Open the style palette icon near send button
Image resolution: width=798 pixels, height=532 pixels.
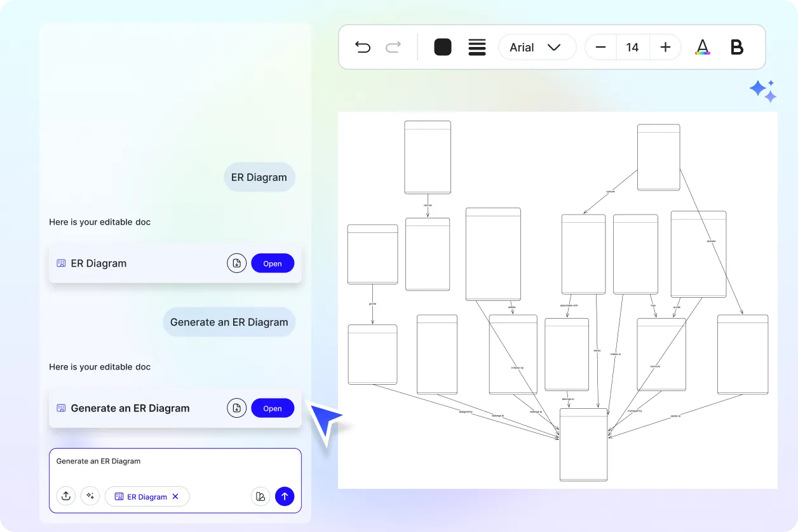point(260,496)
